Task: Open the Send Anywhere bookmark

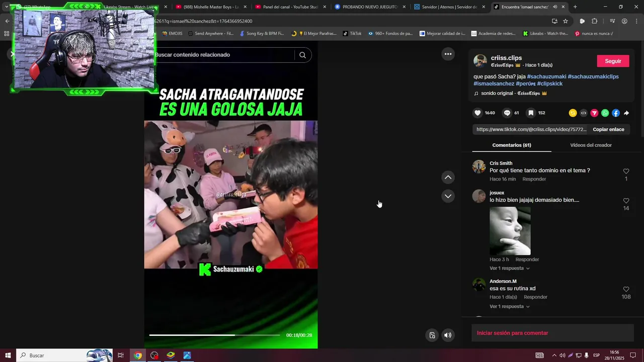Action: [211, 34]
